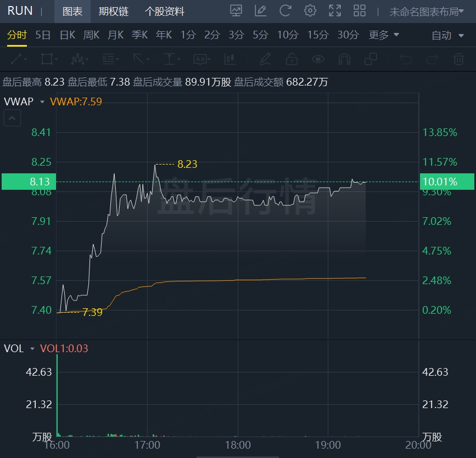Click the 17:00 time axis label
The image size is (476, 458).
(x=147, y=445)
